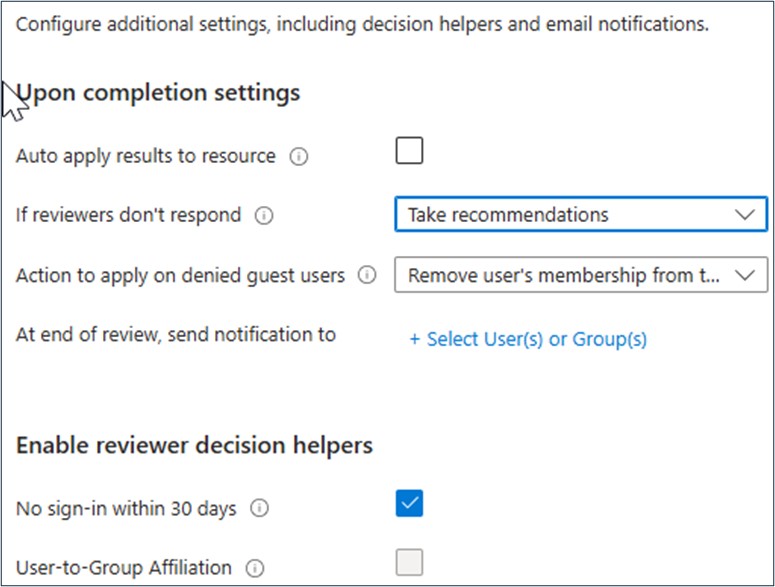Click Enable reviewer decision helpers heading

click(194, 445)
